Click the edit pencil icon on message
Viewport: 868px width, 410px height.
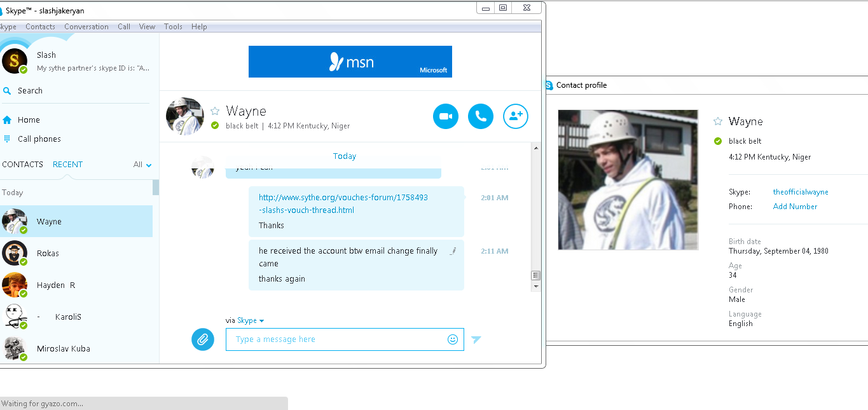[453, 251]
